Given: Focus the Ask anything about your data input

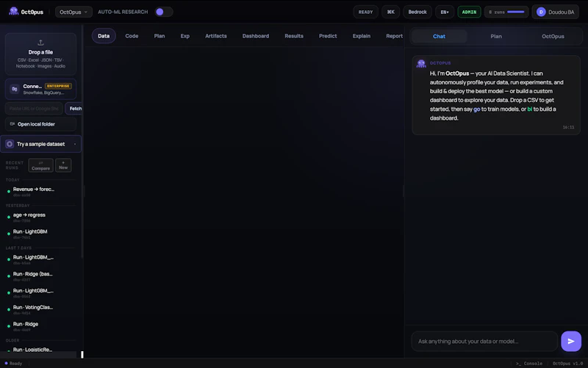Looking at the screenshot, I should point(484,341).
